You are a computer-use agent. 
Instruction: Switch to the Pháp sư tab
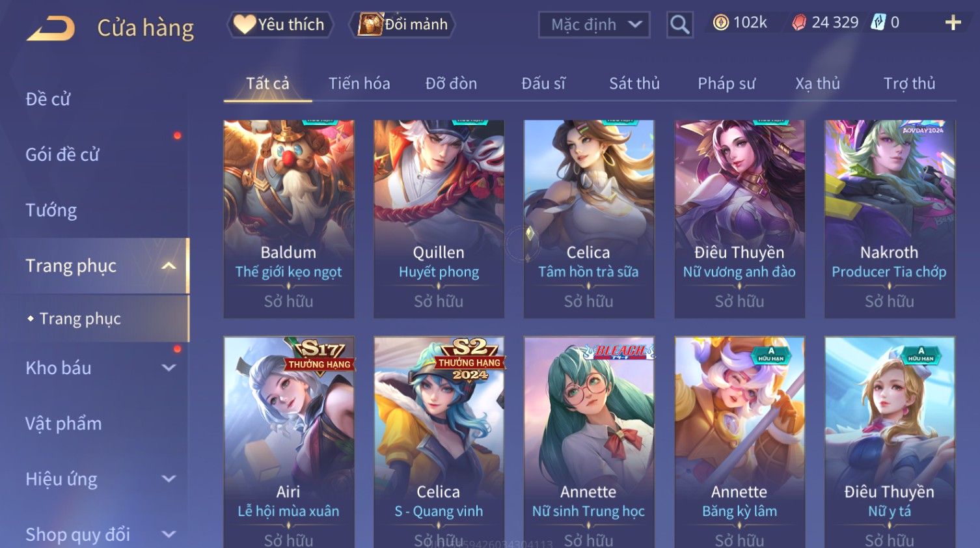726,83
